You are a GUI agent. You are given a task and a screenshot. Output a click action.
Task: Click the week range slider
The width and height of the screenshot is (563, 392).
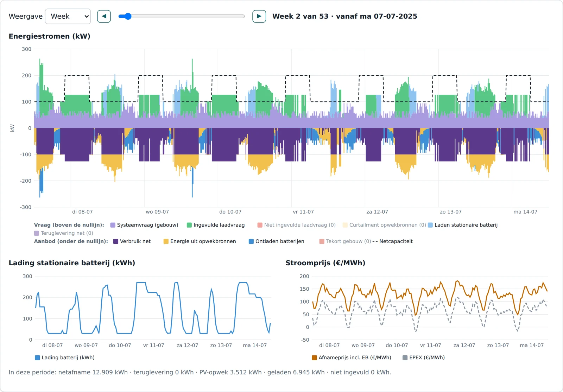point(182,16)
